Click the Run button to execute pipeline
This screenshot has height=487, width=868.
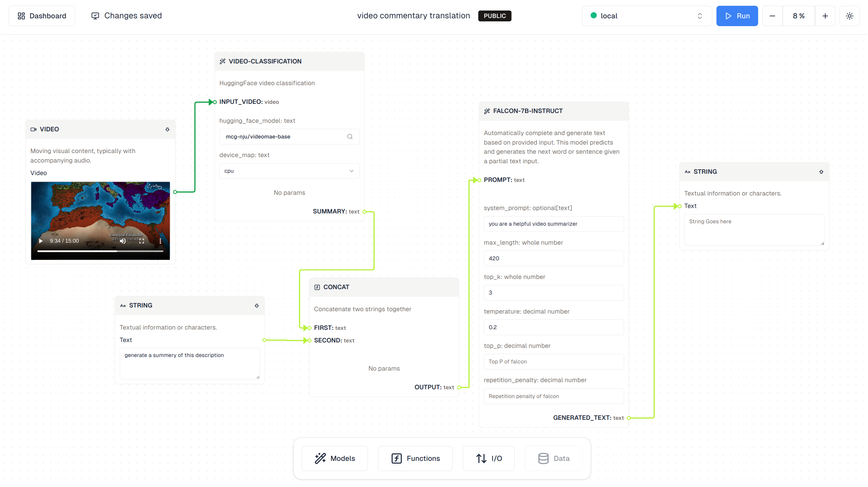tap(737, 16)
